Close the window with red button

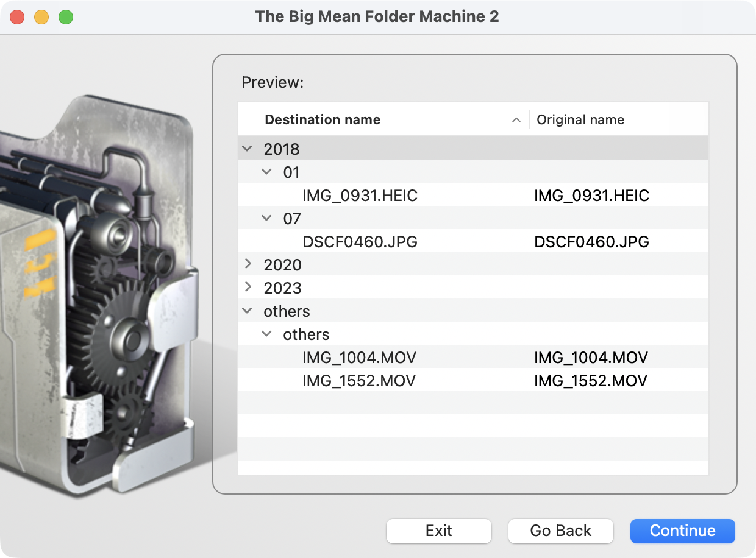point(17,17)
